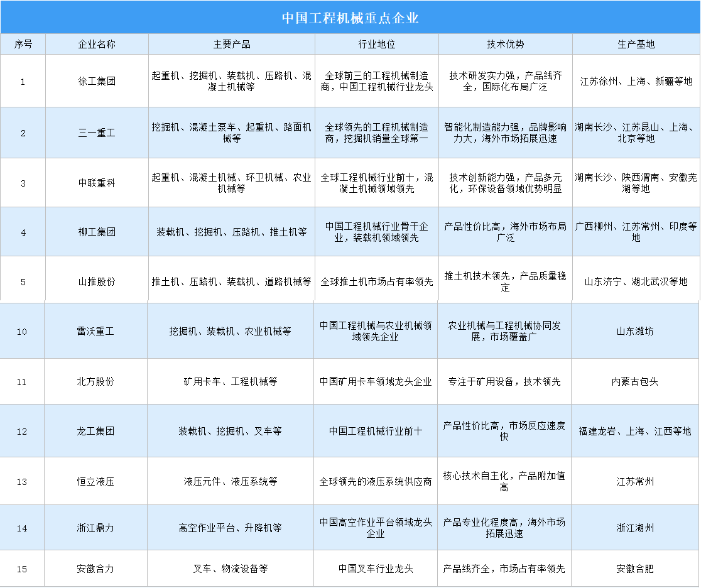Select the 行业地位 column header

pos(377,44)
